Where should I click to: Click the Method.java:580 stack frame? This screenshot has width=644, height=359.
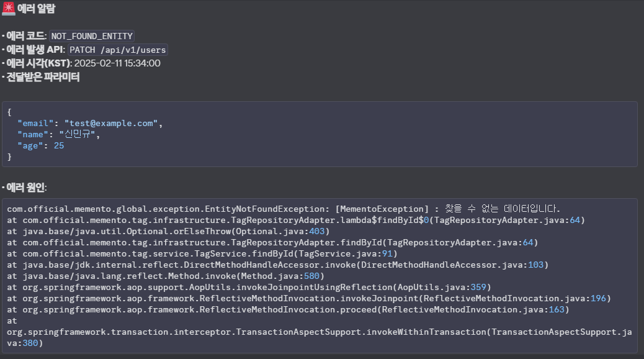pos(166,276)
